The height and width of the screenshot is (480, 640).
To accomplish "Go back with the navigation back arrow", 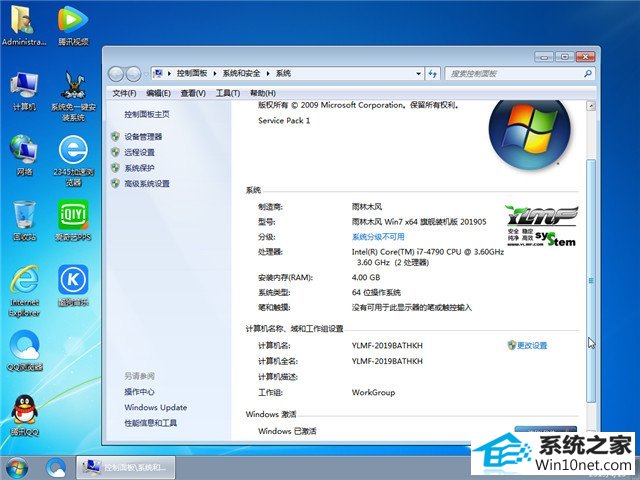I will [x=116, y=74].
